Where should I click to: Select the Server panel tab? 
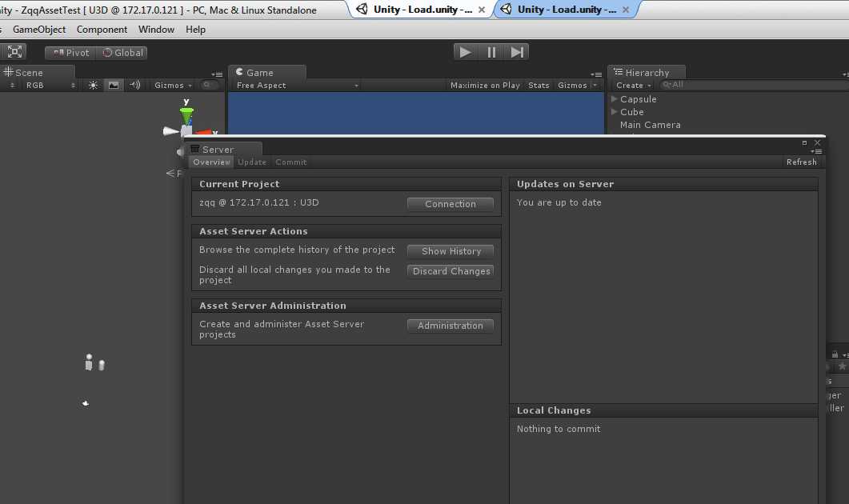[x=223, y=149]
